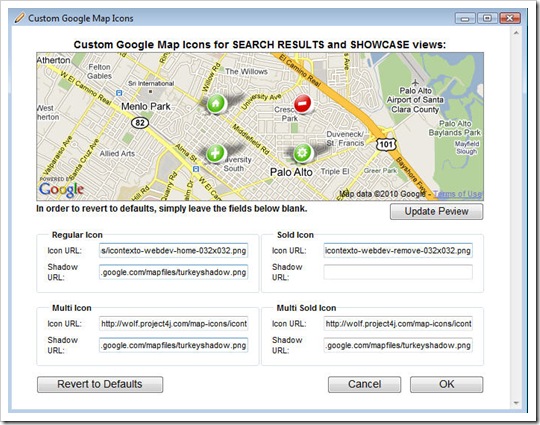The image size is (540, 425).
Task: Click the The Willows map label
Action: click(246, 72)
